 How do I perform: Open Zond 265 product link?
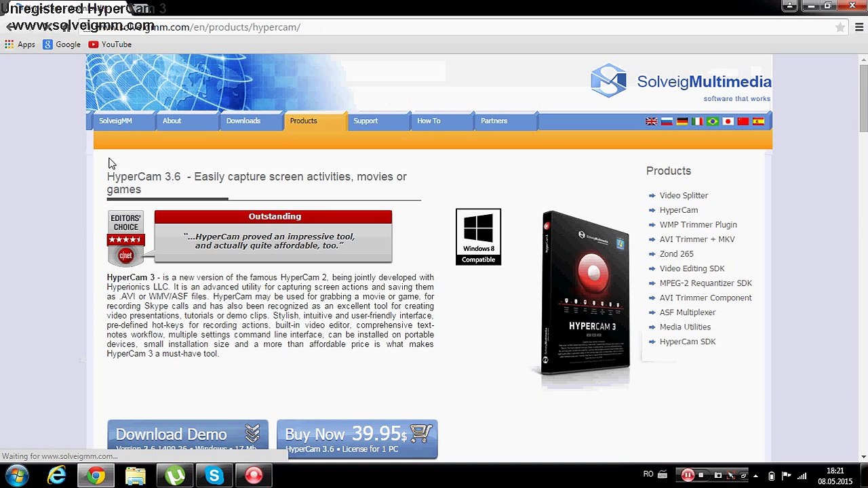[x=677, y=253]
